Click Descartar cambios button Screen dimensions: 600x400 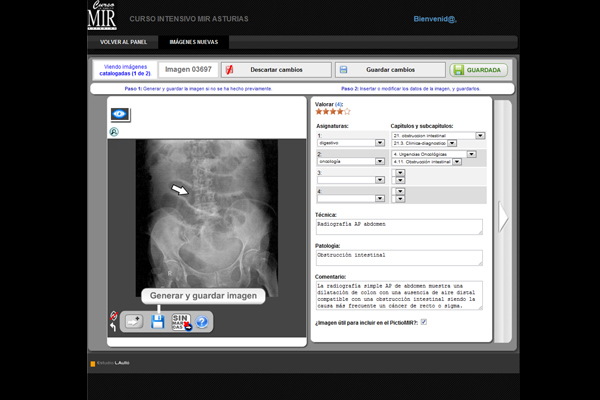(x=276, y=70)
